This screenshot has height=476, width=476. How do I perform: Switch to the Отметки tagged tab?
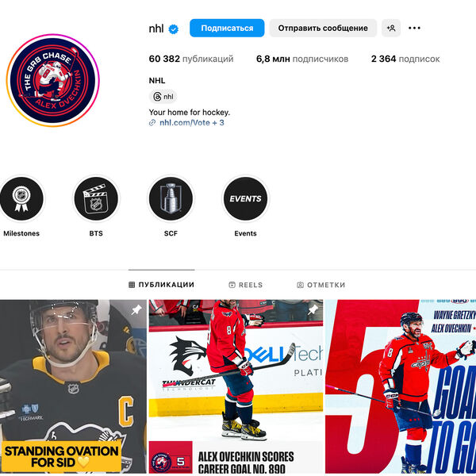321,285
